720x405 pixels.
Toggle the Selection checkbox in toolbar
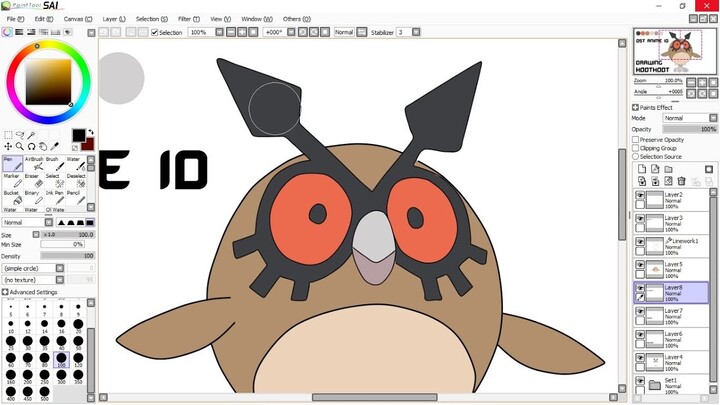(155, 32)
